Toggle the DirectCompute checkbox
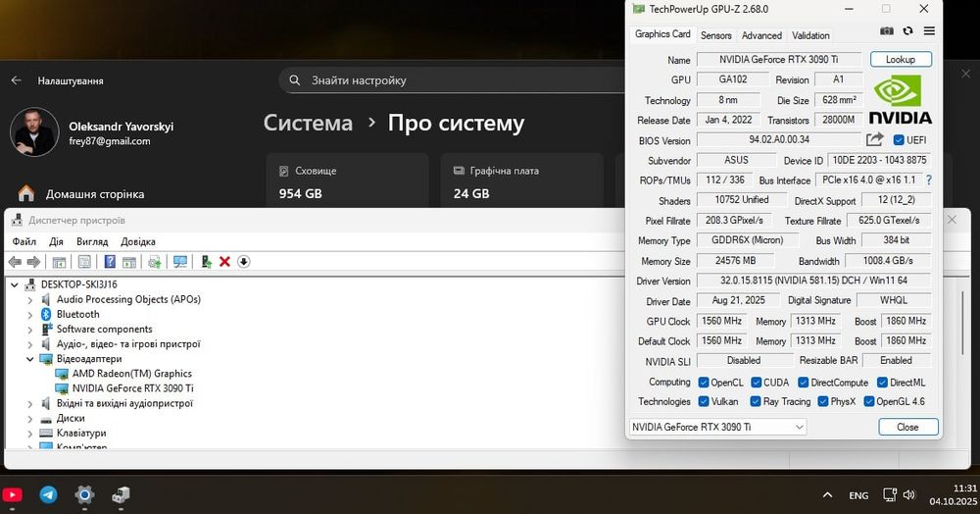The height and width of the screenshot is (514, 980). pos(804,382)
